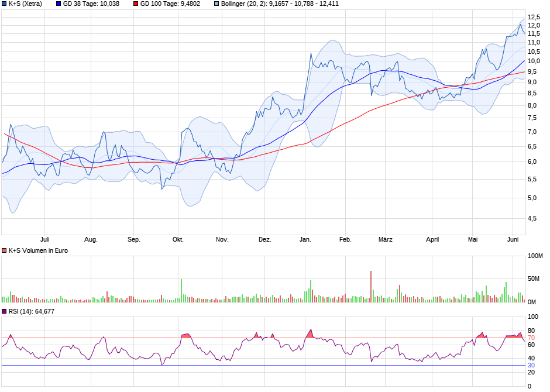Click the 5,0 price axis value
Image resolution: width=550 pixels, height=392 pixels.
tap(532, 198)
